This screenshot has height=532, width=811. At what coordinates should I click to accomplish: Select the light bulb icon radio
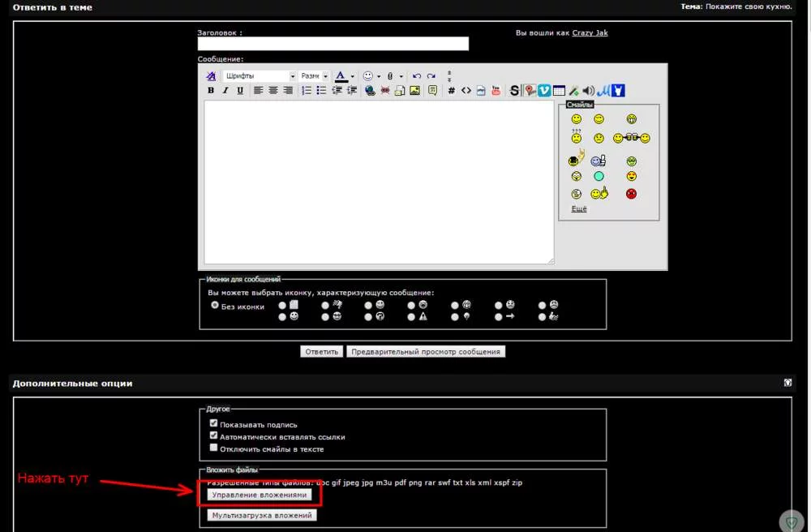tap(455, 317)
